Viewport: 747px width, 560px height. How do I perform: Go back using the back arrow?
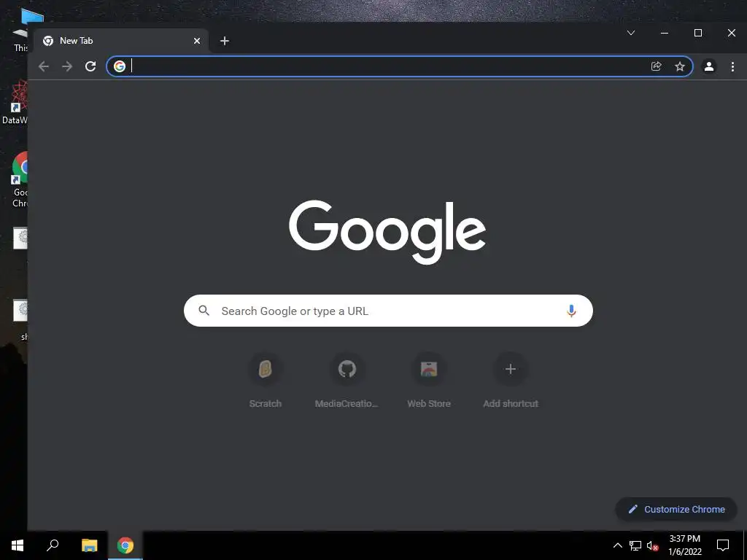pyautogui.click(x=43, y=66)
